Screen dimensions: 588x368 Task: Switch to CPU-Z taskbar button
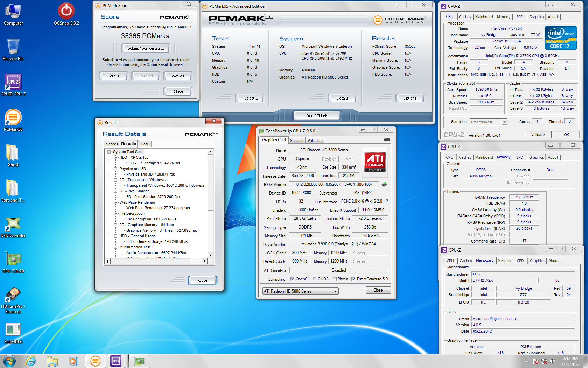pos(116,361)
